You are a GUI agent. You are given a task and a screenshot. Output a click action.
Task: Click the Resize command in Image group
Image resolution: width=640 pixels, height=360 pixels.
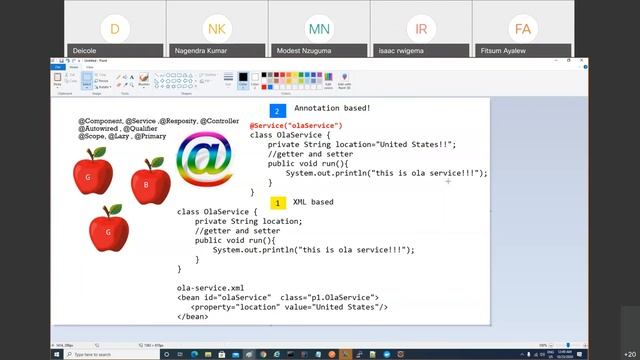coord(102,81)
